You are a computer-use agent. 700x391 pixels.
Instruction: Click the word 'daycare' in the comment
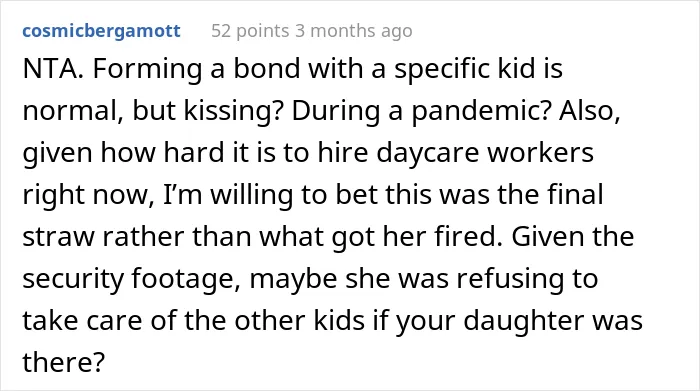(x=428, y=153)
